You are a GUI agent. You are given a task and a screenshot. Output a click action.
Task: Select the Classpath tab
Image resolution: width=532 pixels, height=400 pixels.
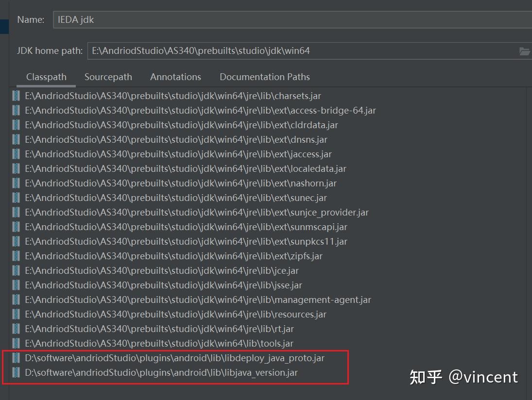46,77
